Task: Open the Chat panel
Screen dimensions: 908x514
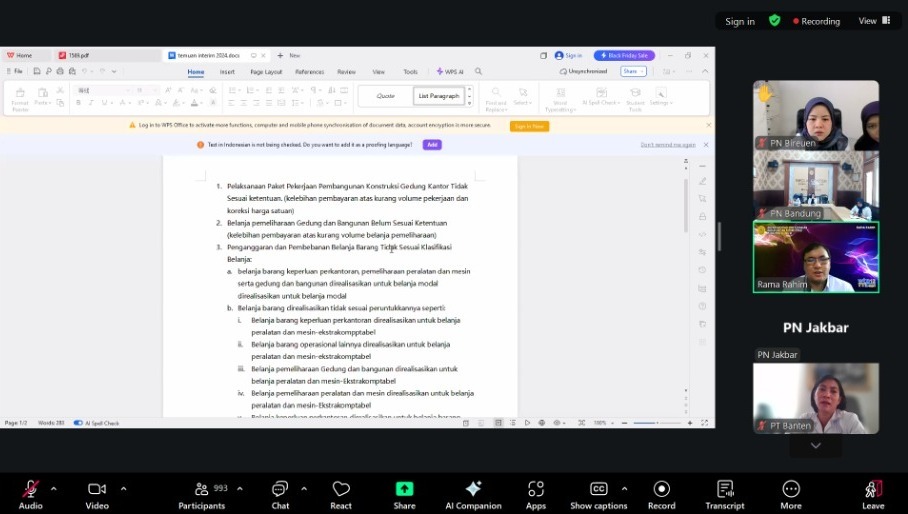Action: coord(280,489)
